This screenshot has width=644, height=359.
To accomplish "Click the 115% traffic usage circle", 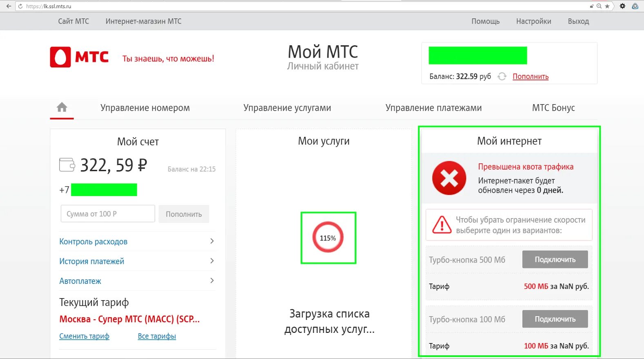I will click(328, 238).
